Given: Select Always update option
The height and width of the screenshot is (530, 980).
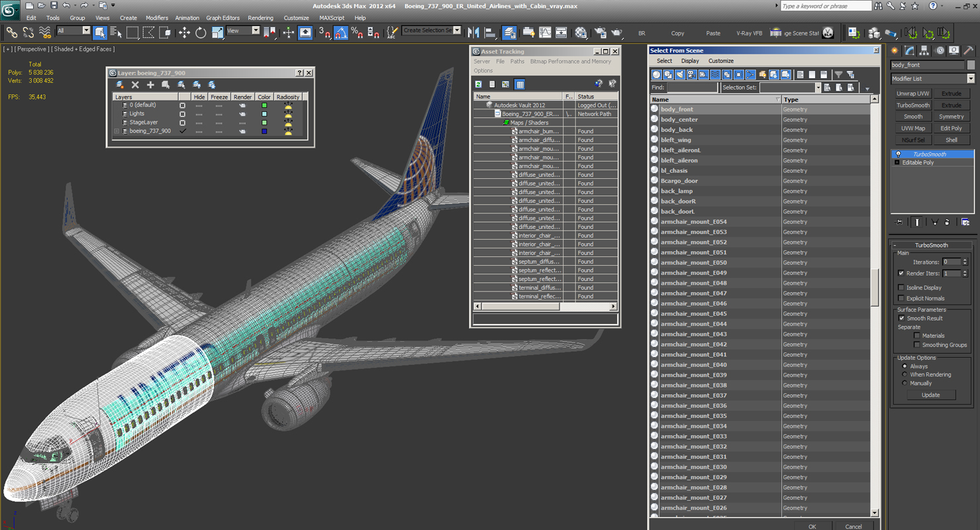Looking at the screenshot, I should [905, 366].
